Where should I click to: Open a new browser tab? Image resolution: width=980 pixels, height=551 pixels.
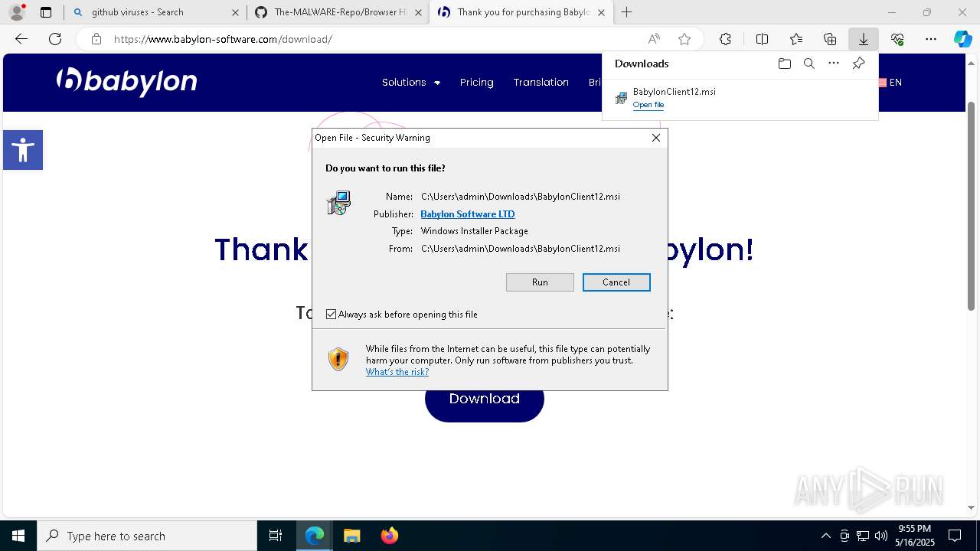pos(626,12)
